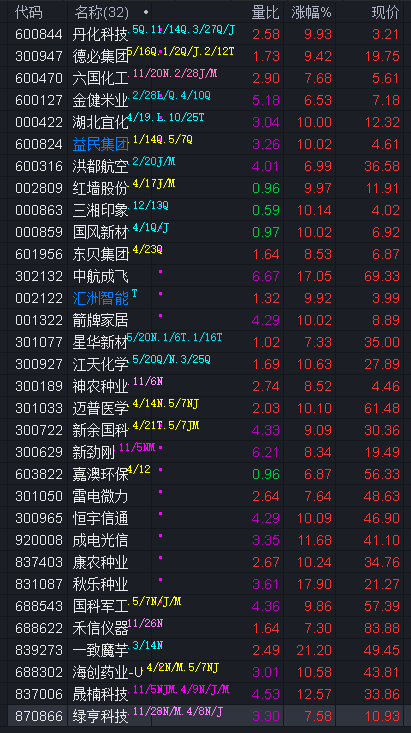Click gain 17.90 for 秋乐种业
411x733 pixels.
click(x=314, y=583)
